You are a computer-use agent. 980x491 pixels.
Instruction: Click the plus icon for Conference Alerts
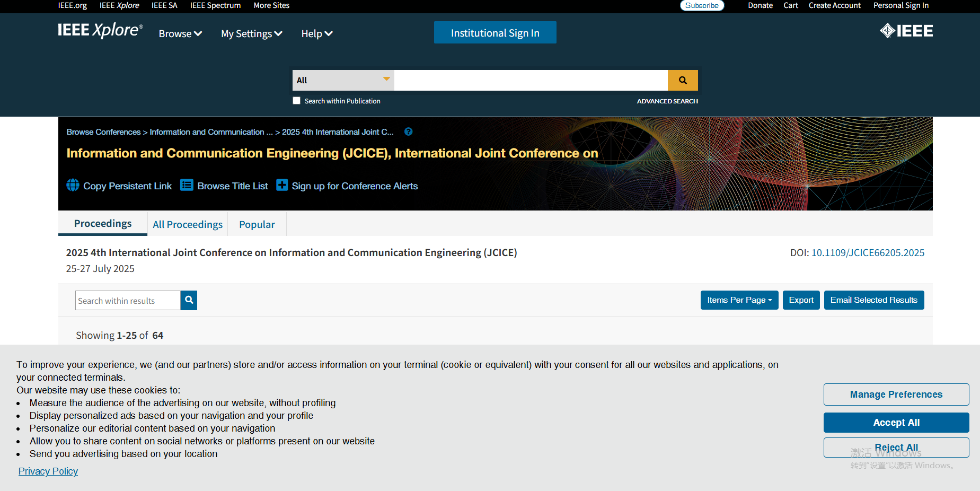pyautogui.click(x=282, y=185)
